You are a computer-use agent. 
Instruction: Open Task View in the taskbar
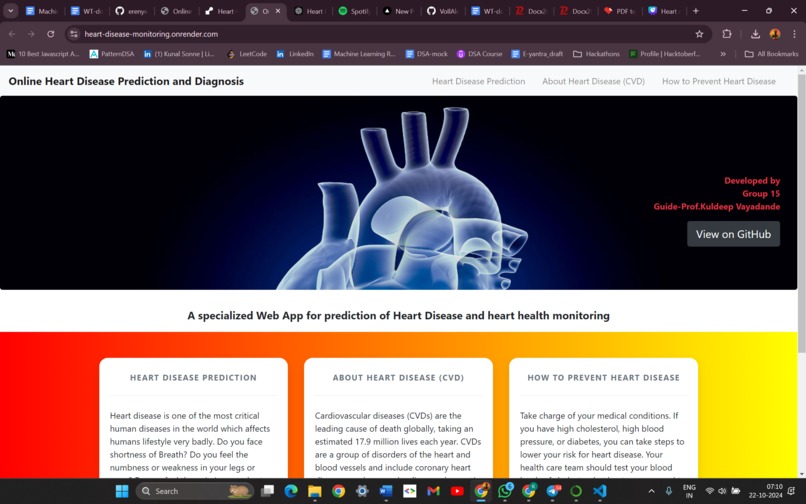tap(267, 491)
